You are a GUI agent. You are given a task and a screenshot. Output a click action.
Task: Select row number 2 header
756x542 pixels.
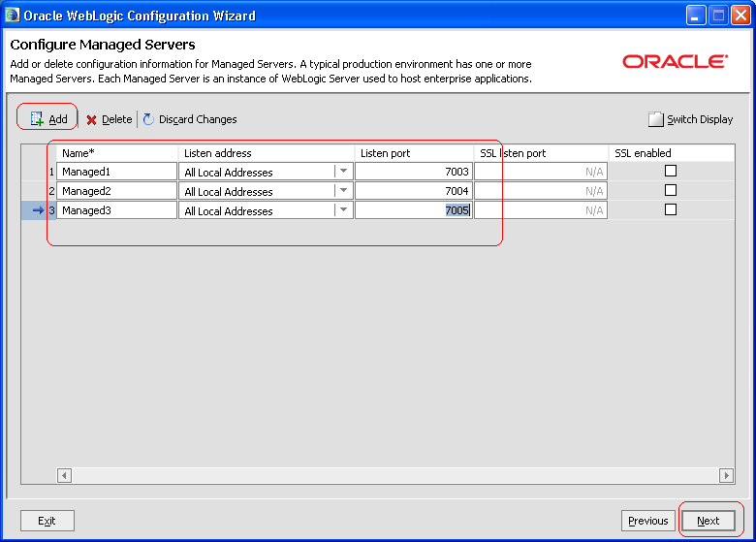pyautogui.click(x=39, y=190)
